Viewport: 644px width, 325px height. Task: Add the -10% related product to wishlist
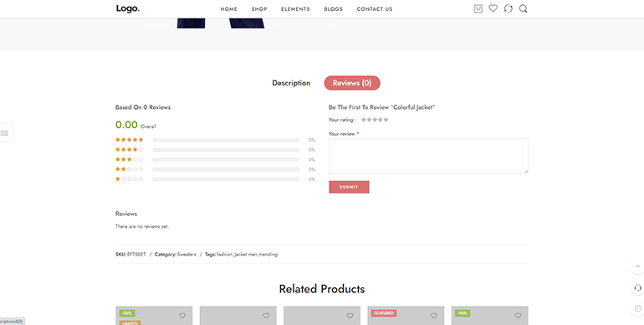518,316
